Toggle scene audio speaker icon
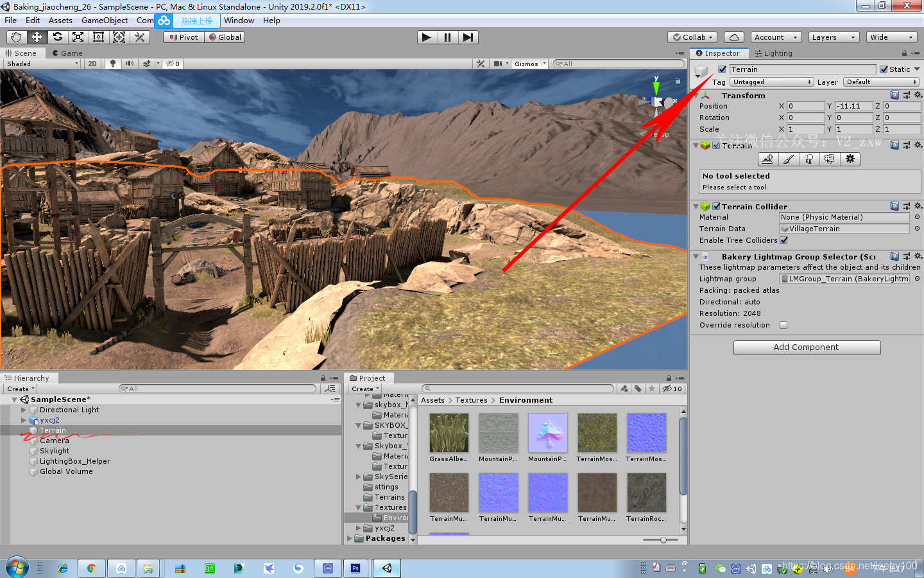The image size is (924, 578). coord(130,64)
